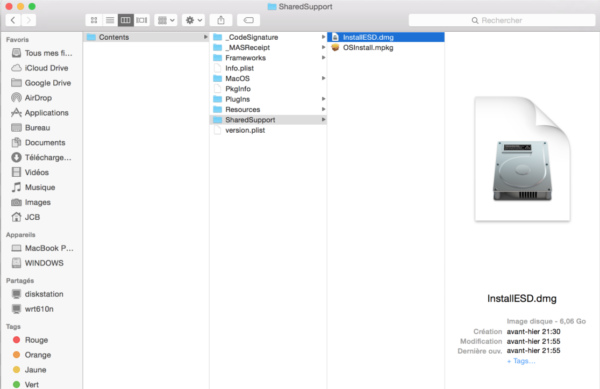Image resolution: width=600 pixels, height=389 pixels.
Task: Go forward with the right arrow button
Action: (29, 20)
